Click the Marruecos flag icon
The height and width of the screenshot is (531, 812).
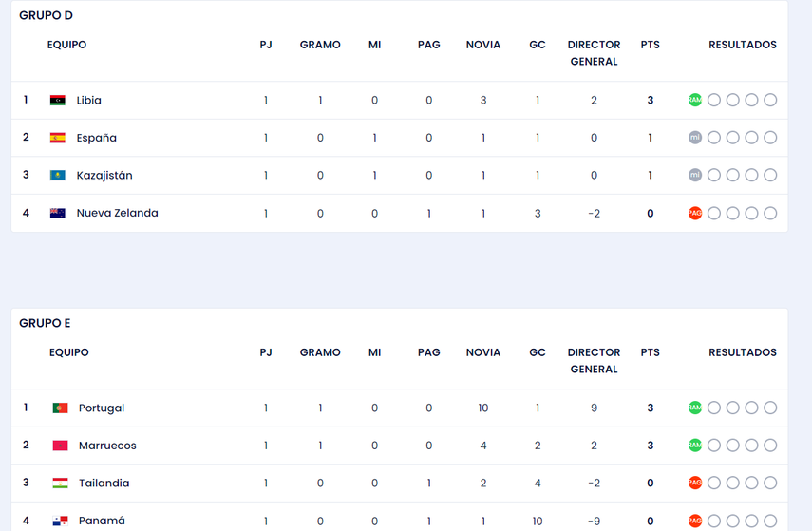click(x=60, y=446)
